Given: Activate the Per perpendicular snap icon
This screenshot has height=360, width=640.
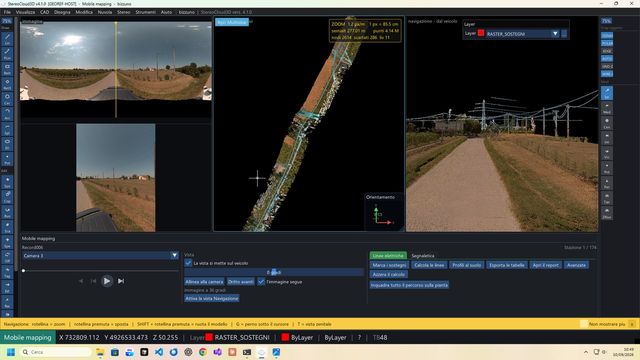Looking at the screenshot, I should tap(607, 183).
